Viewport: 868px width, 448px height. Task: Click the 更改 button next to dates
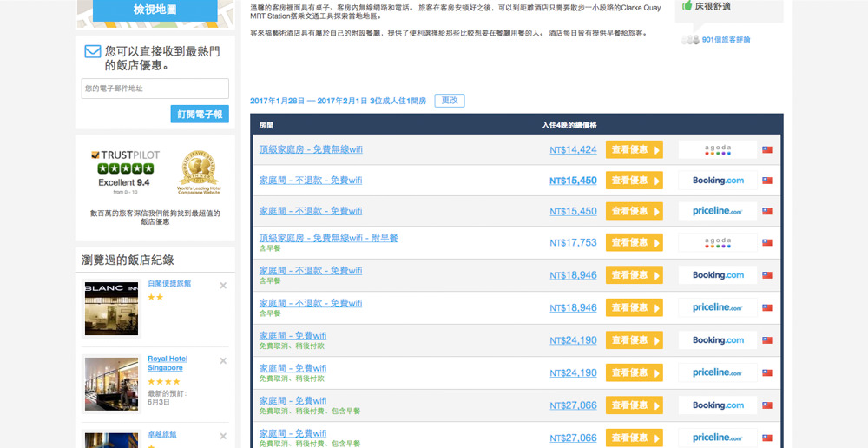pos(450,100)
